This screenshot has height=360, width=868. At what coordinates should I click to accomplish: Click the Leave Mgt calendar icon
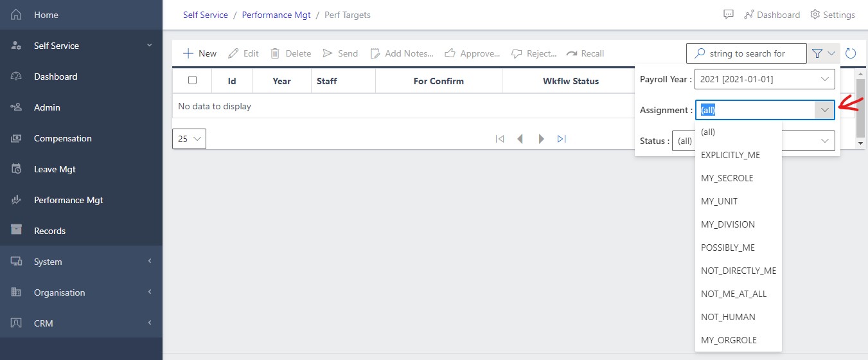tap(17, 169)
